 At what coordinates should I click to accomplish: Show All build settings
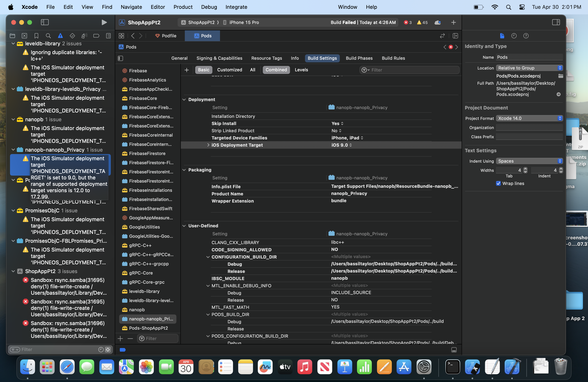pos(252,70)
